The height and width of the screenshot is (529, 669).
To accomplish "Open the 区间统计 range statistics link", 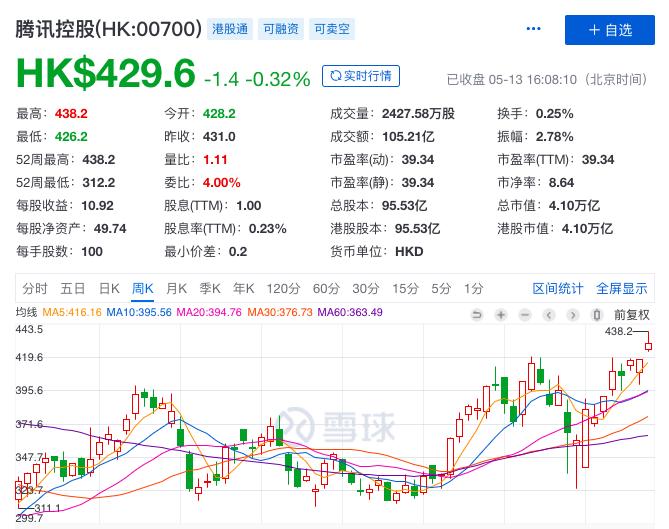I will pyautogui.click(x=558, y=289).
